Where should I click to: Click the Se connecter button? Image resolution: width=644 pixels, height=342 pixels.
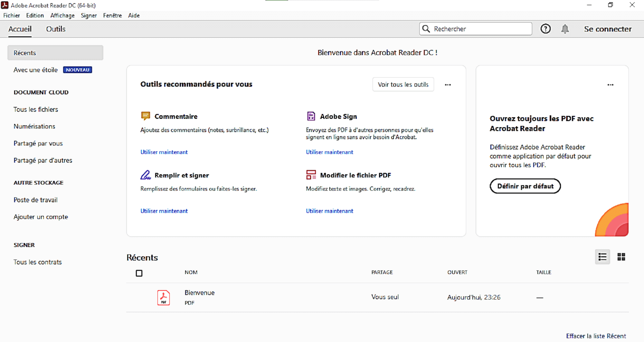click(x=608, y=29)
